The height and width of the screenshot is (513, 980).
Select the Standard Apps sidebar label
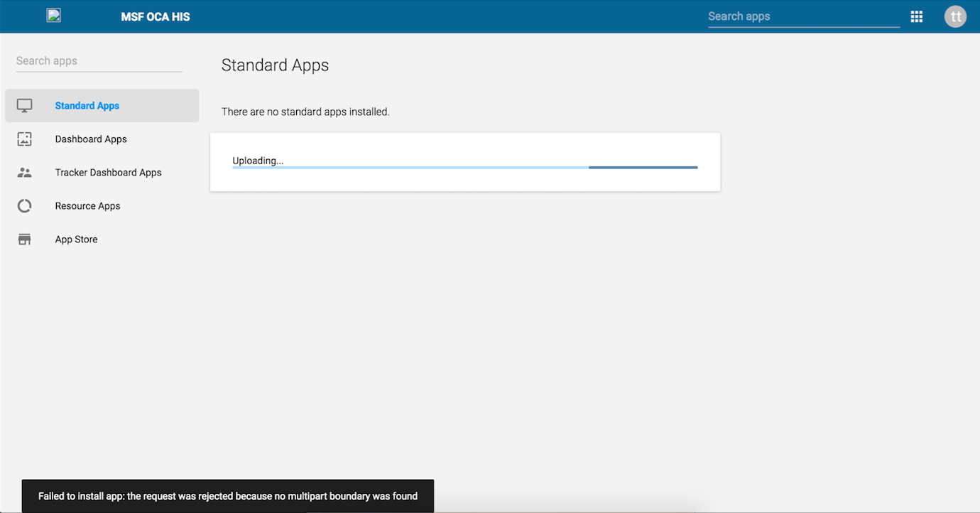coord(87,106)
